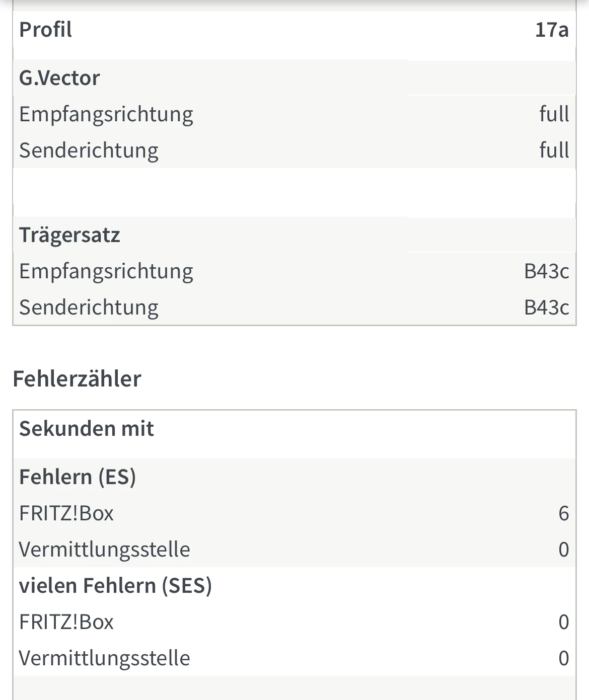The height and width of the screenshot is (700, 589).
Task: Click B43c value for Trägersatz Empfangsrichtung
Action: click(546, 271)
